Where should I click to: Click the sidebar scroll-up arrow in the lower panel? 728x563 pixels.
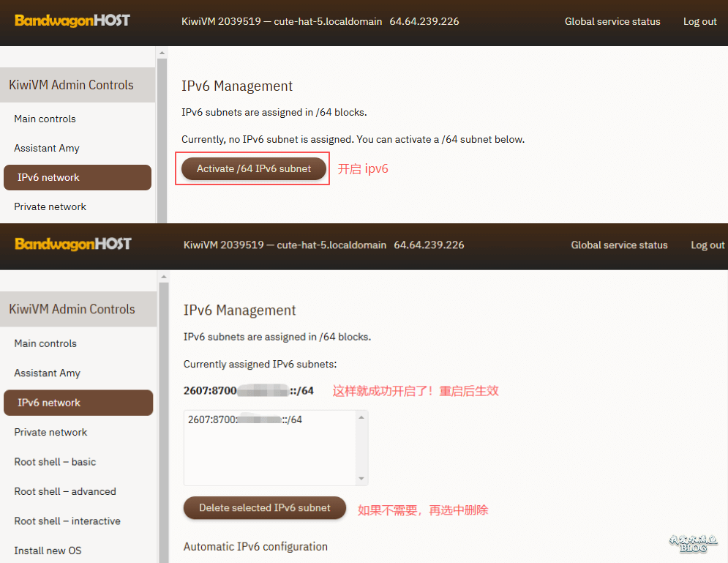point(163,277)
